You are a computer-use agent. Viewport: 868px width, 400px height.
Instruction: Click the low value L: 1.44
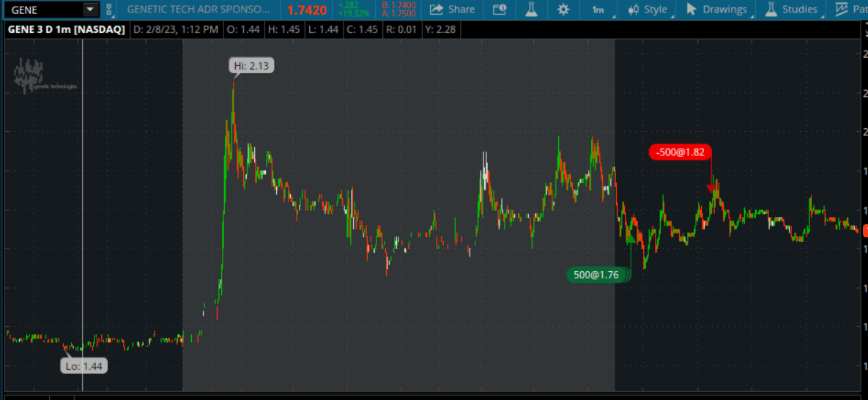tap(322, 29)
